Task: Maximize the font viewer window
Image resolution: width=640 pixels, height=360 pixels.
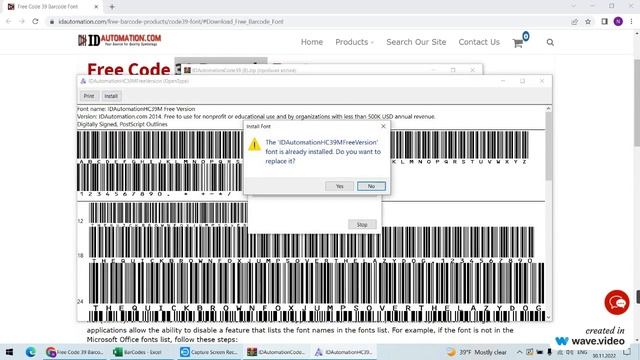Action: click(x=522, y=81)
